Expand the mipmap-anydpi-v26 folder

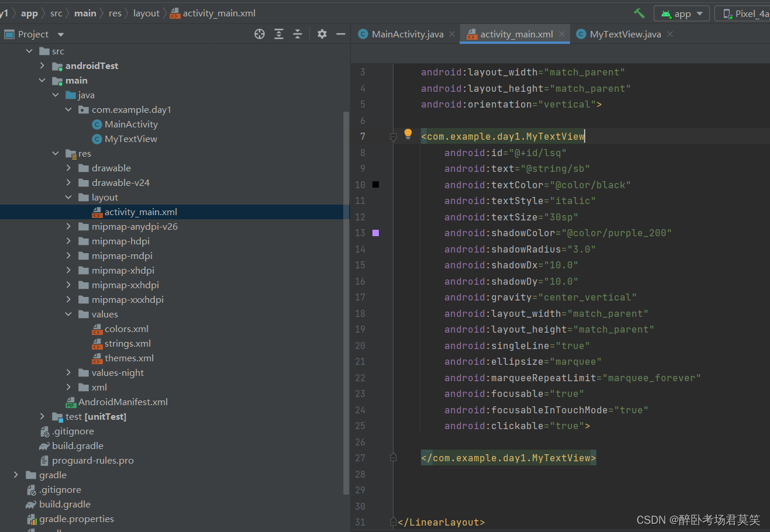68,226
